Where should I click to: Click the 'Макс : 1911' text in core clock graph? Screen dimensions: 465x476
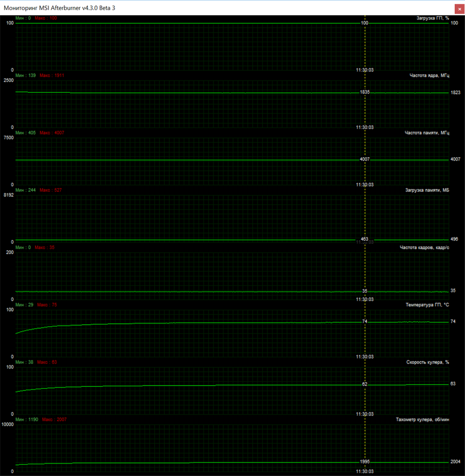52,76
